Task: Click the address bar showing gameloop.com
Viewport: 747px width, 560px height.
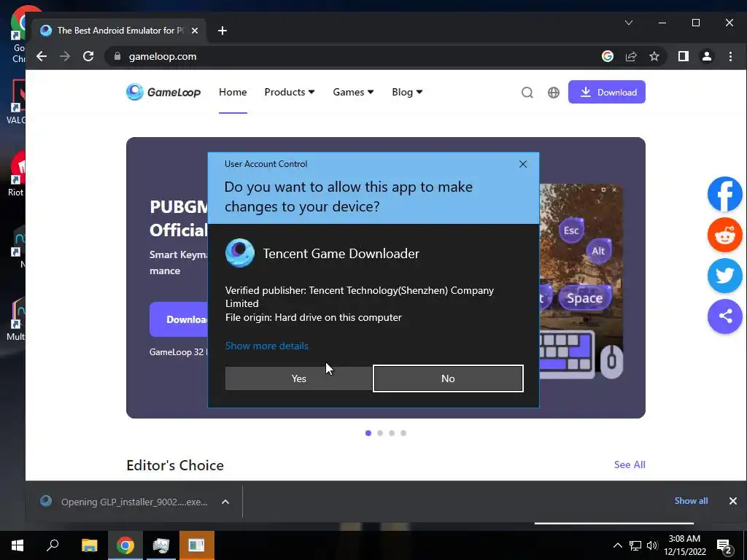Action: [352, 56]
